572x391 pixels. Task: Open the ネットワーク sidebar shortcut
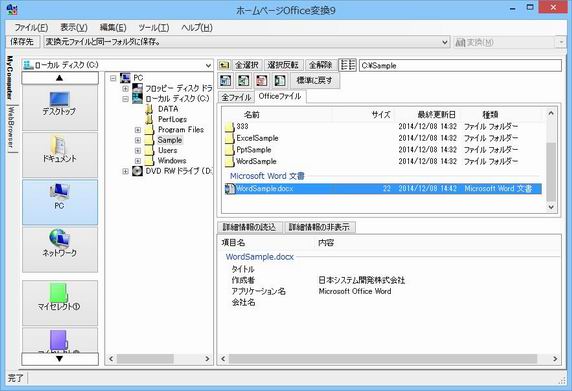[60, 249]
